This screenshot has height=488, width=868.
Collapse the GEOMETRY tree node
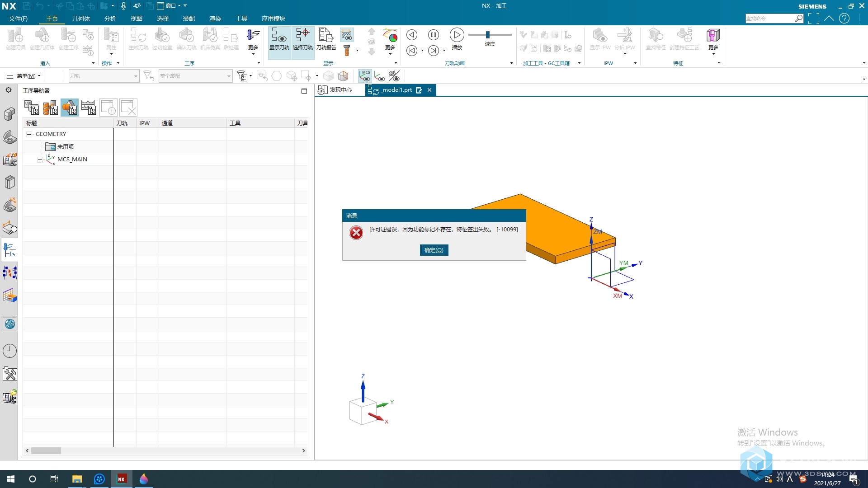click(29, 134)
